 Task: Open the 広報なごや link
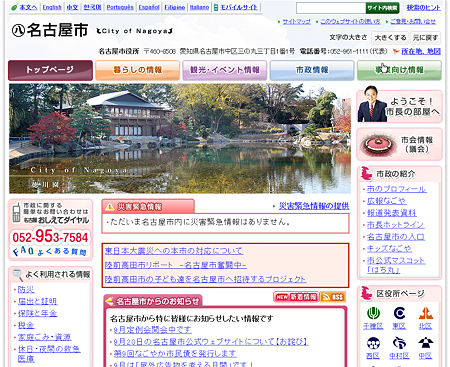click(x=386, y=201)
